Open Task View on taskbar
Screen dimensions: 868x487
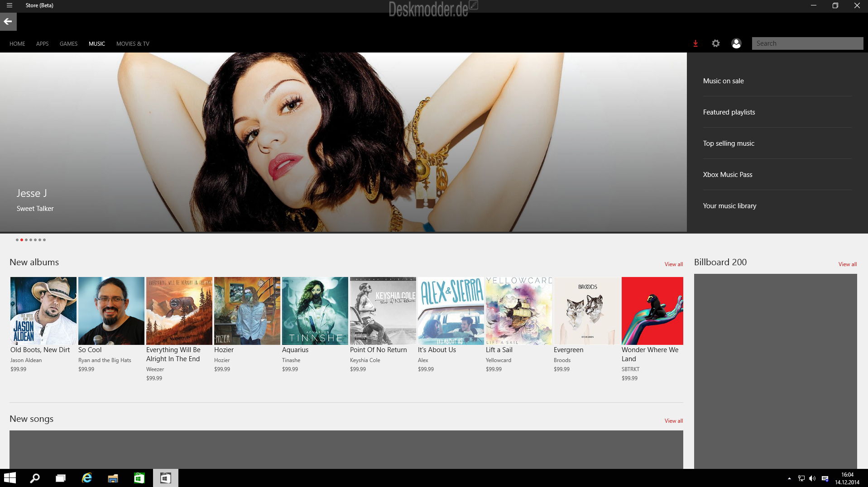pos(61,478)
